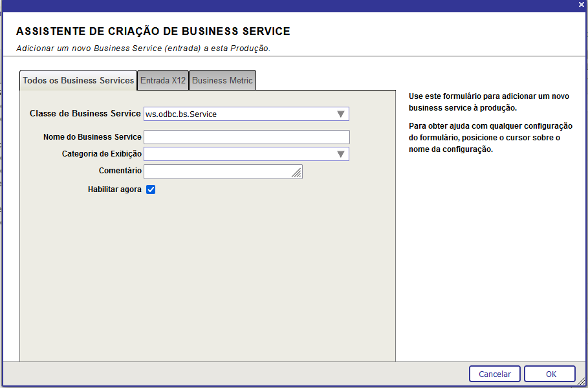Click the Comentário field label
The image size is (588, 388).
[x=120, y=171]
